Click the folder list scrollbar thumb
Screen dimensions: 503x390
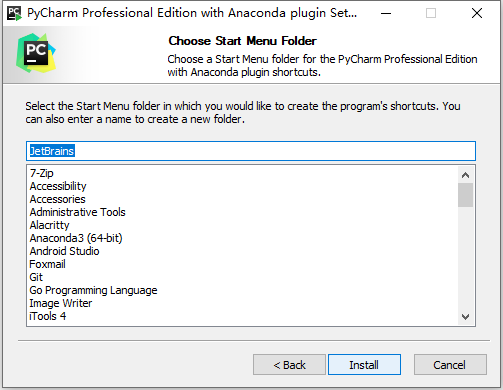tap(465, 195)
